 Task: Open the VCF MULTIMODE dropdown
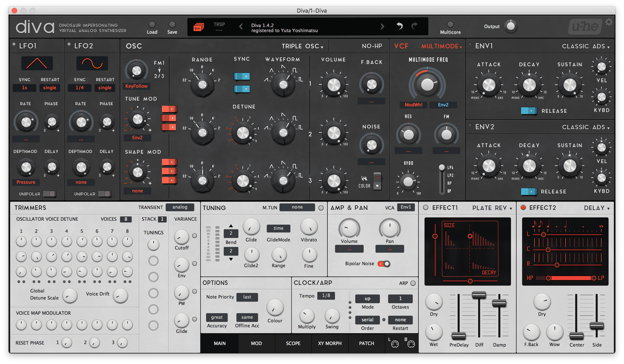tap(441, 46)
